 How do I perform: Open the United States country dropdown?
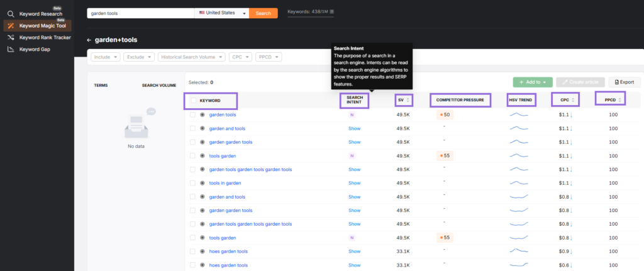pyautogui.click(x=222, y=13)
